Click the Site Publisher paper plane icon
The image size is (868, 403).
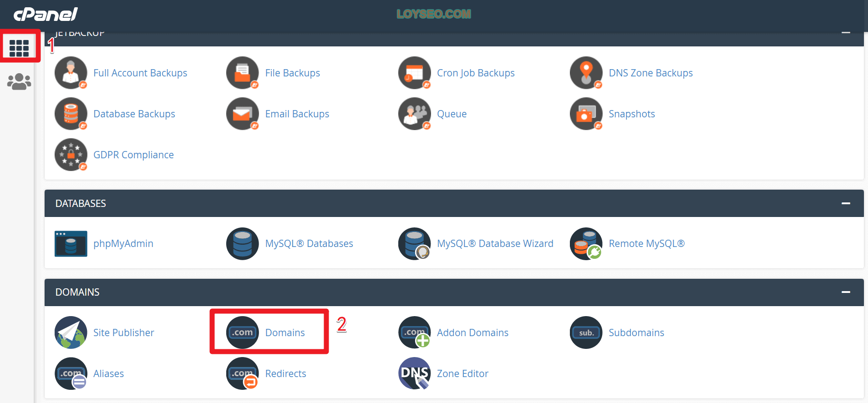click(x=71, y=332)
